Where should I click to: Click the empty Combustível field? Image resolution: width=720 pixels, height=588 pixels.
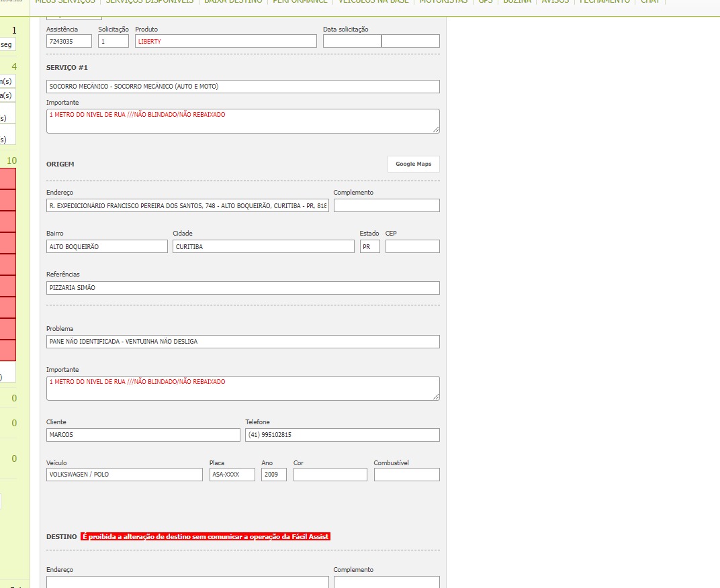406,475
